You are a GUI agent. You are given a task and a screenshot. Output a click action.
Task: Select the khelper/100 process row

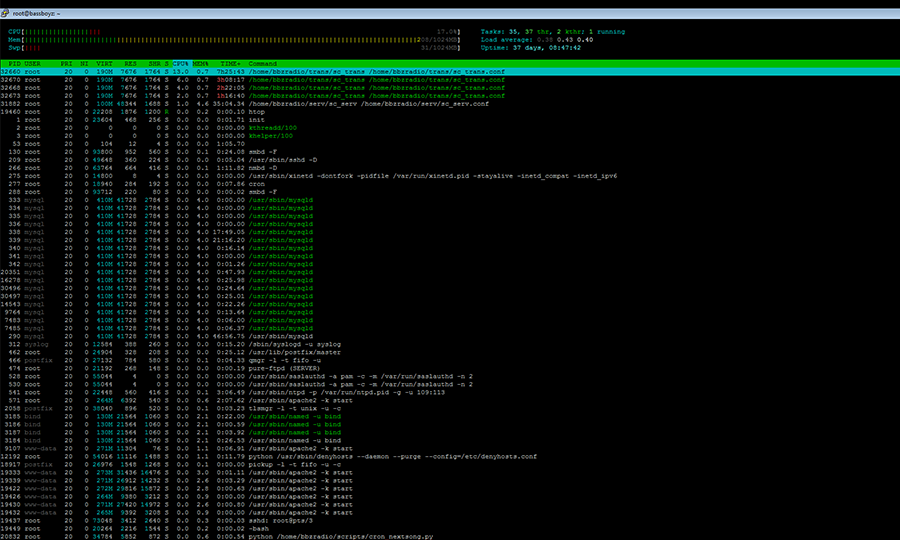coord(450,136)
